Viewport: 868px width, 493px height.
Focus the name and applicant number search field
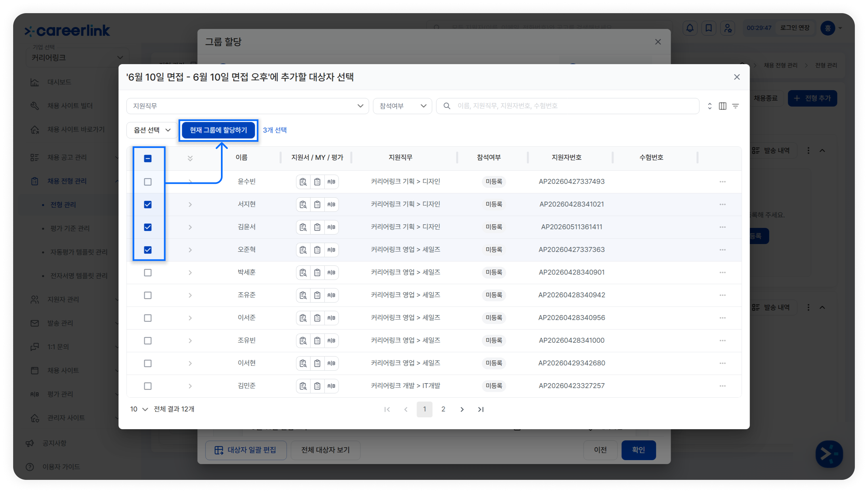567,106
